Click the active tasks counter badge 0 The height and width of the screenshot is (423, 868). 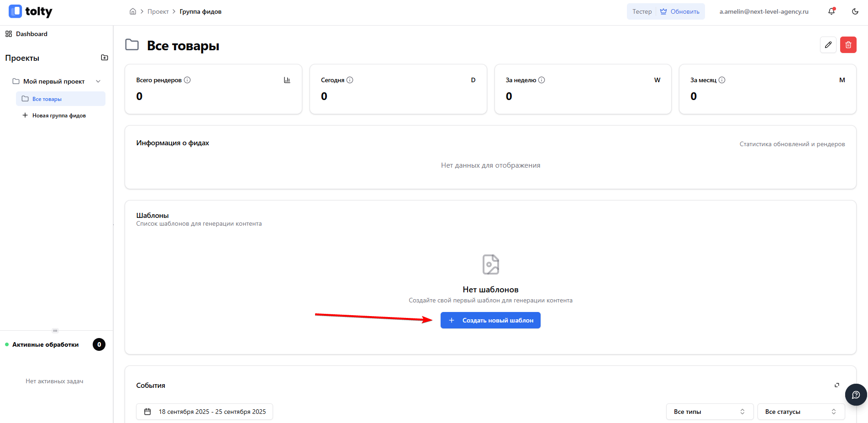point(99,344)
